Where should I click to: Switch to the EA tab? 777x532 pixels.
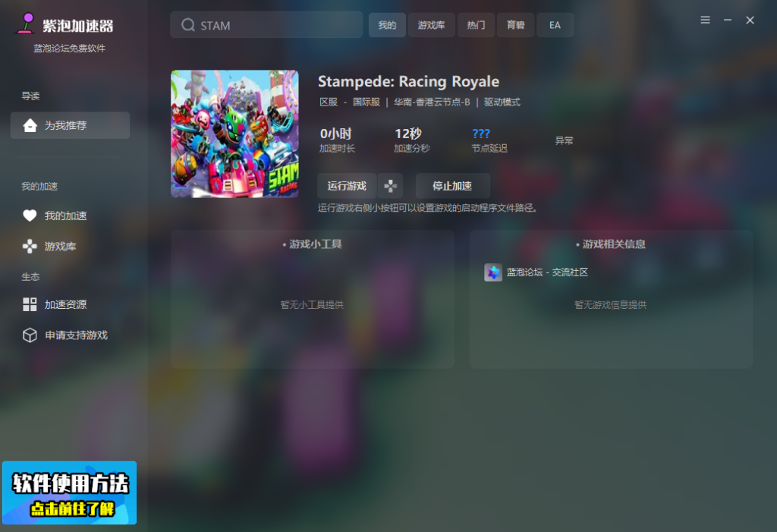(x=555, y=25)
